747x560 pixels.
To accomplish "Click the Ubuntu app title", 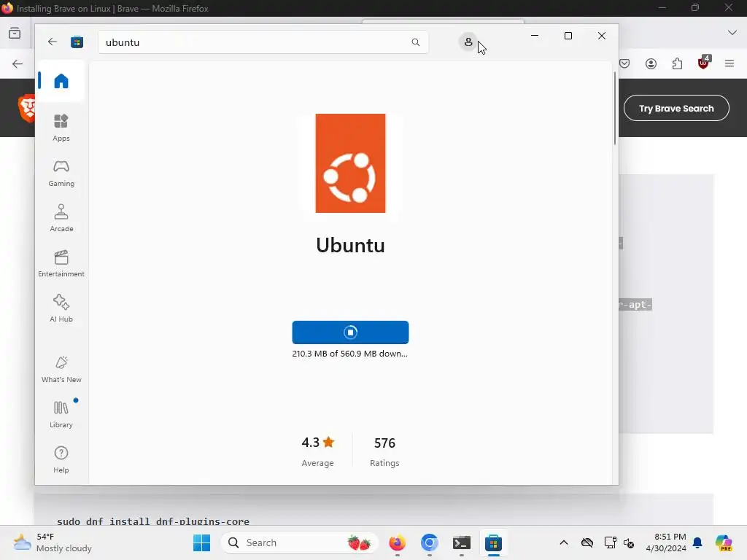I will (350, 245).
